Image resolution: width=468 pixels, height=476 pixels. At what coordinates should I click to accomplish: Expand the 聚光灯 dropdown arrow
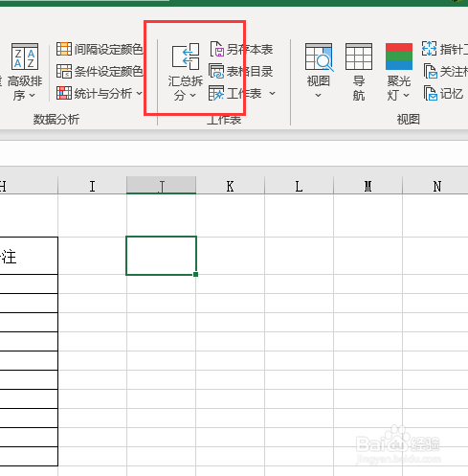(x=406, y=95)
